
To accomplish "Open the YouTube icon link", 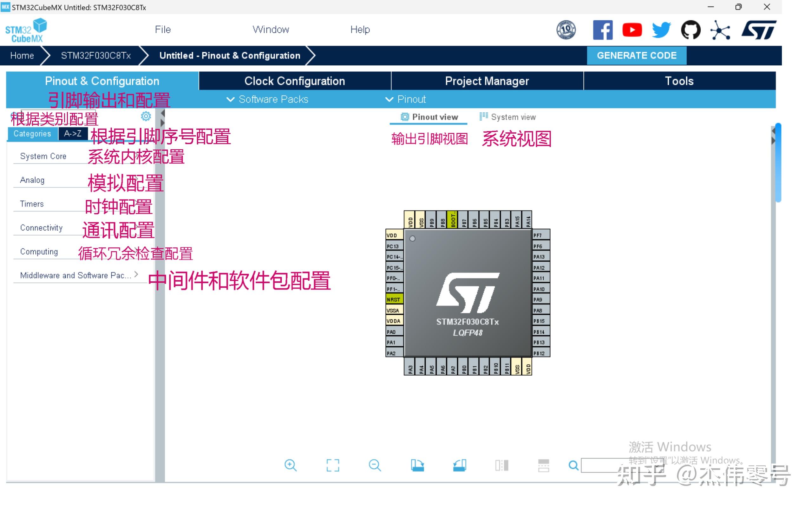I will 632,30.
